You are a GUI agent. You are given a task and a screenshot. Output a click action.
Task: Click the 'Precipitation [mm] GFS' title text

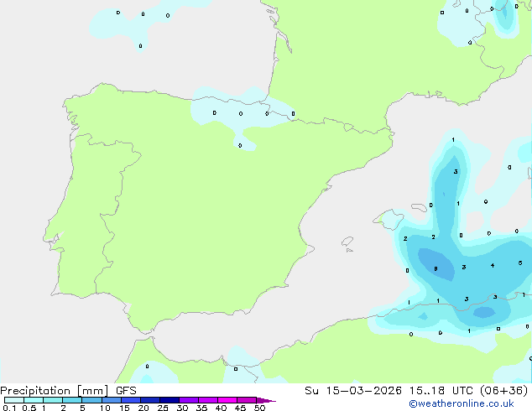click(68, 391)
